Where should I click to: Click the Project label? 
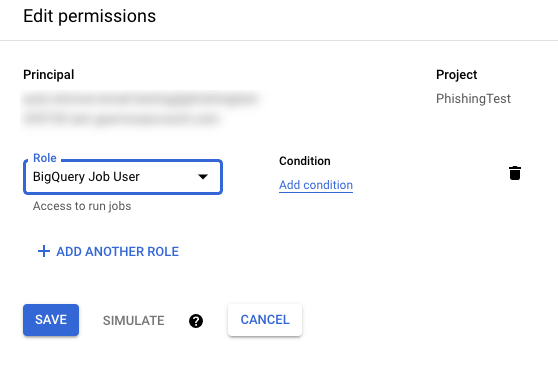coord(457,75)
